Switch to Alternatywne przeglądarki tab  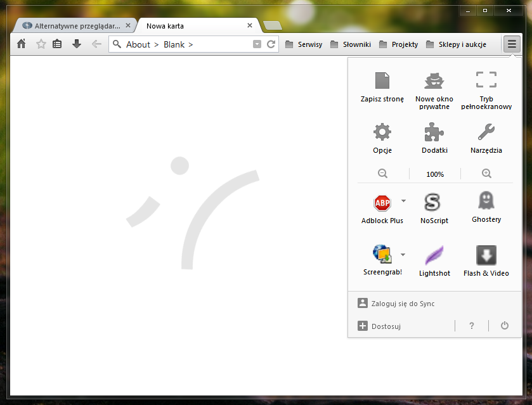pyautogui.click(x=76, y=26)
